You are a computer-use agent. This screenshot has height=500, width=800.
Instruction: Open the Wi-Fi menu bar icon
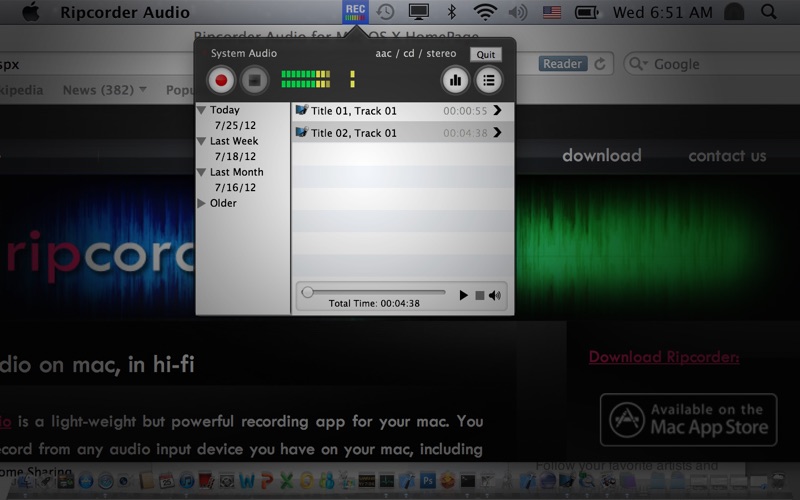click(x=485, y=12)
